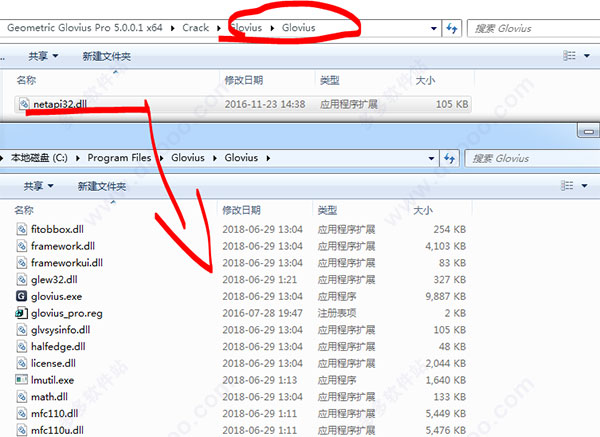The image size is (600, 437).
Task: Select license.dll file icon
Action: tap(21, 363)
